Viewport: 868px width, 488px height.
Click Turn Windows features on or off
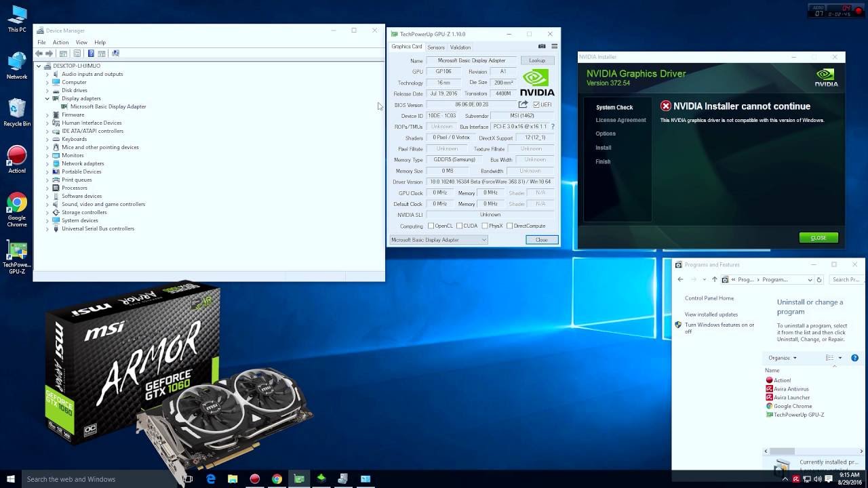point(719,328)
